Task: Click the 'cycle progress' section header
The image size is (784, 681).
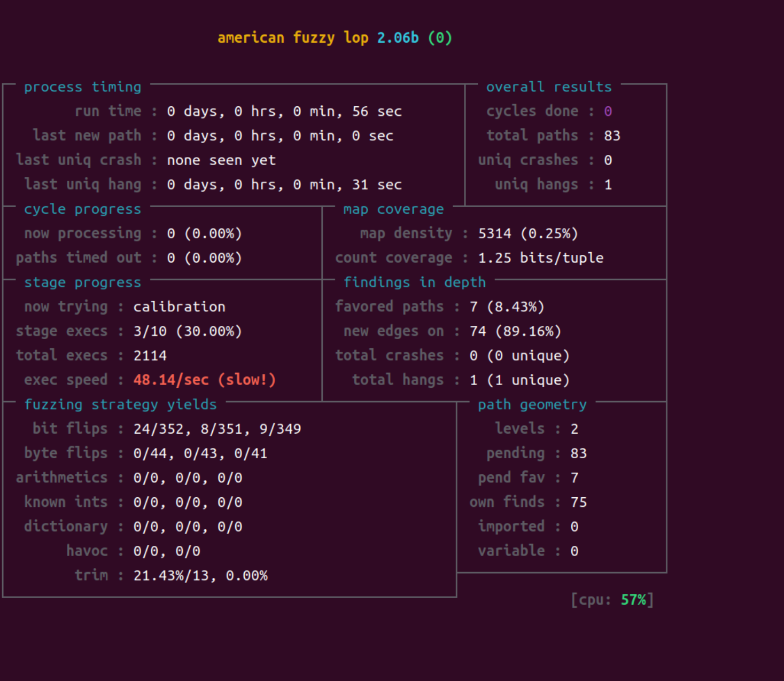Action: point(83,209)
